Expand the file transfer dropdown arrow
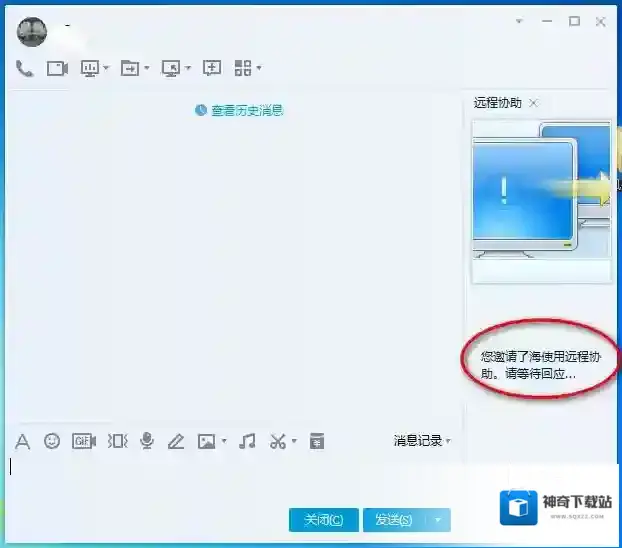 (x=147, y=68)
